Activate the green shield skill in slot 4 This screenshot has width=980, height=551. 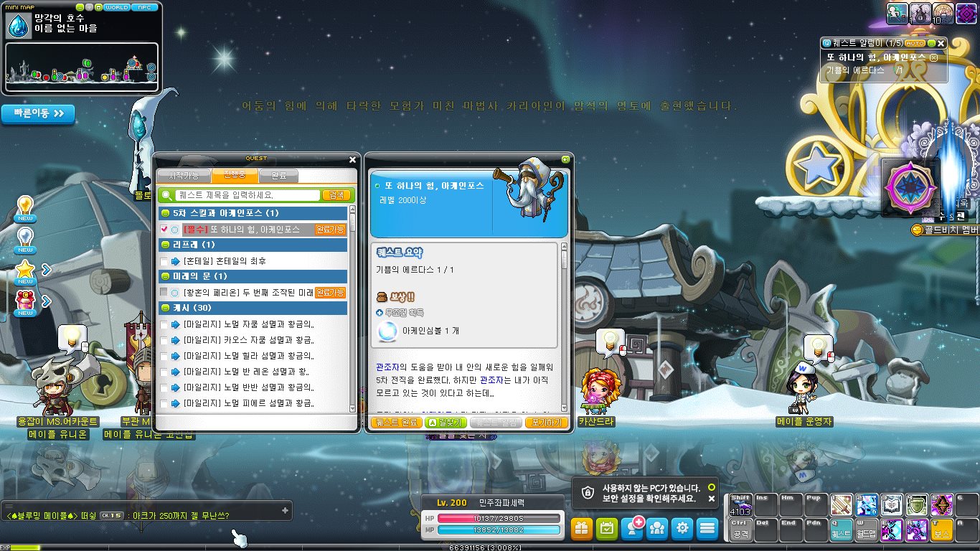pyautogui.click(x=916, y=505)
